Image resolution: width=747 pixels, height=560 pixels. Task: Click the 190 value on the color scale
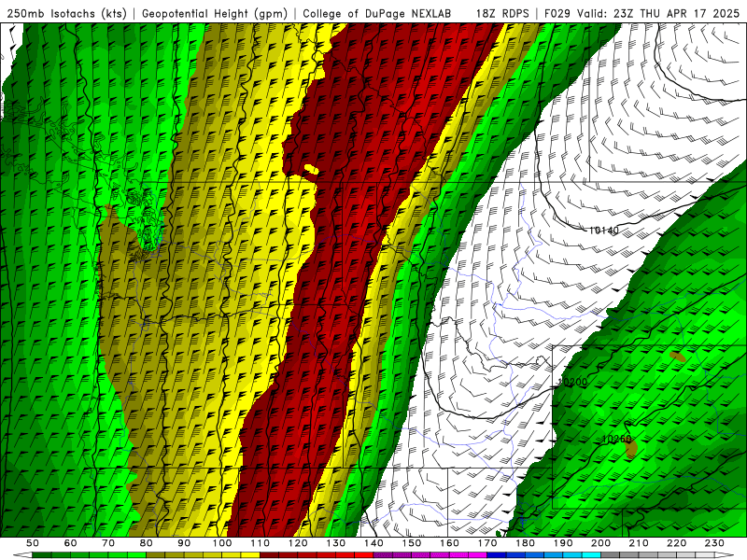[x=563, y=543]
